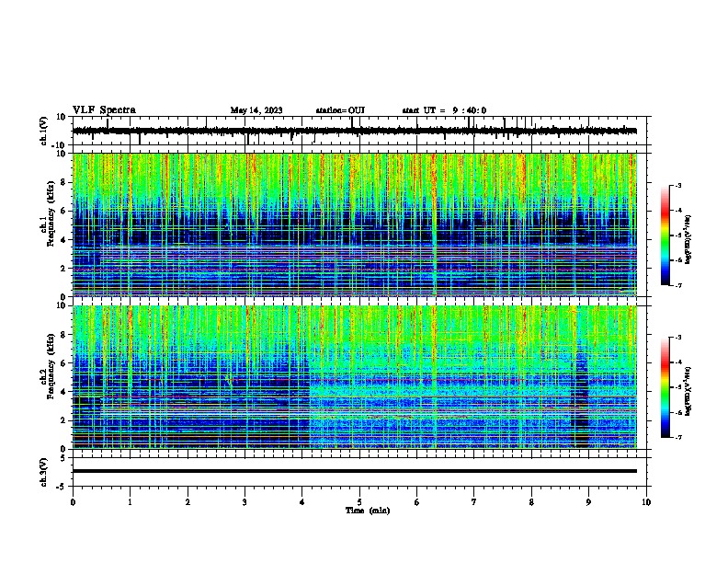This screenshot has width=728, height=563.
Task: Click the time axis tick label '8'
Action: point(531,502)
